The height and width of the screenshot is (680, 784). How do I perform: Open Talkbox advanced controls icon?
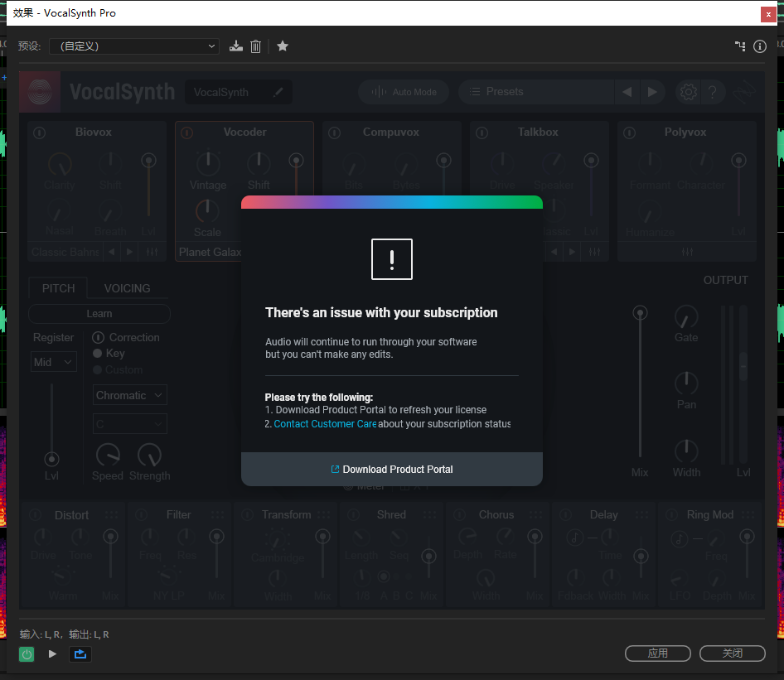click(594, 252)
